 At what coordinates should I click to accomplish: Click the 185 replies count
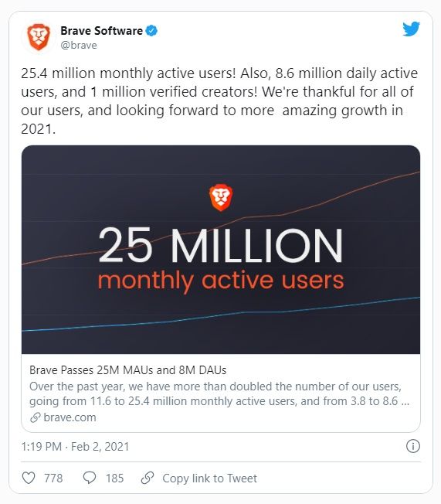coord(114,478)
